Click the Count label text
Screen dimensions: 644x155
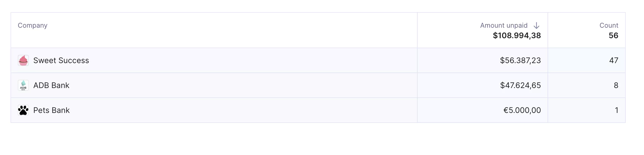[609, 25]
